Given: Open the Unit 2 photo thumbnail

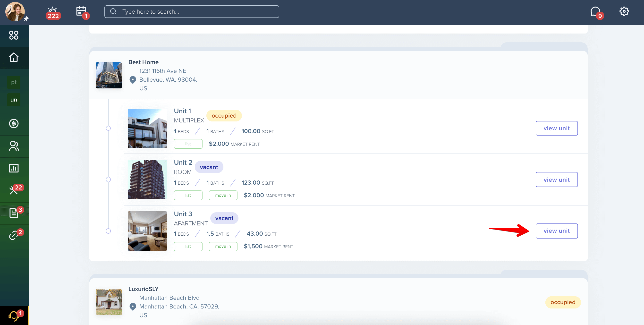Looking at the screenshot, I should pyautogui.click(x=147, y=180).
